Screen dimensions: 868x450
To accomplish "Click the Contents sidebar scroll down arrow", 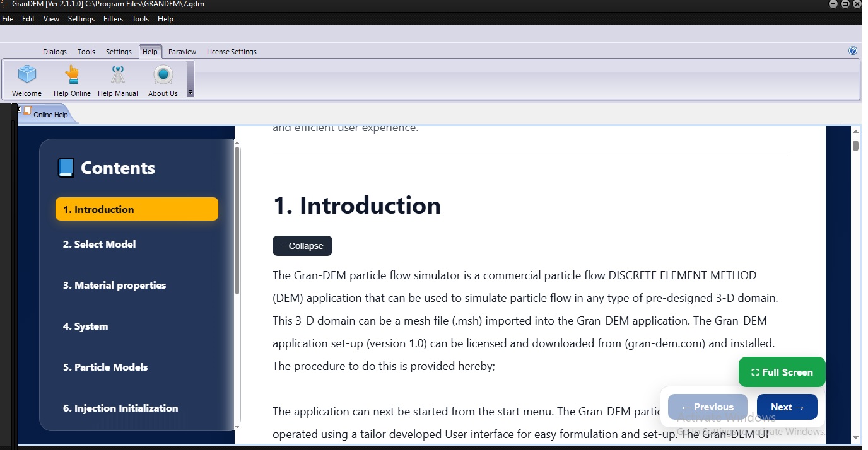I will coord(237,427).
